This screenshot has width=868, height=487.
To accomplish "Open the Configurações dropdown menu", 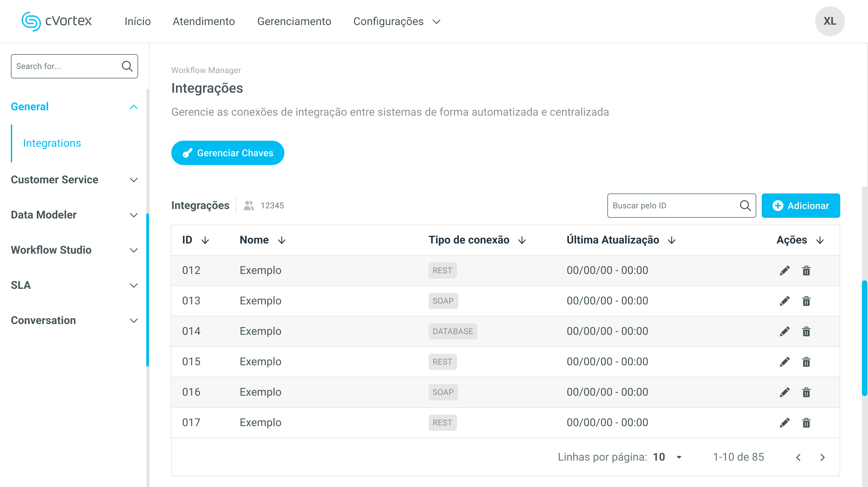I will pos(397,22).
